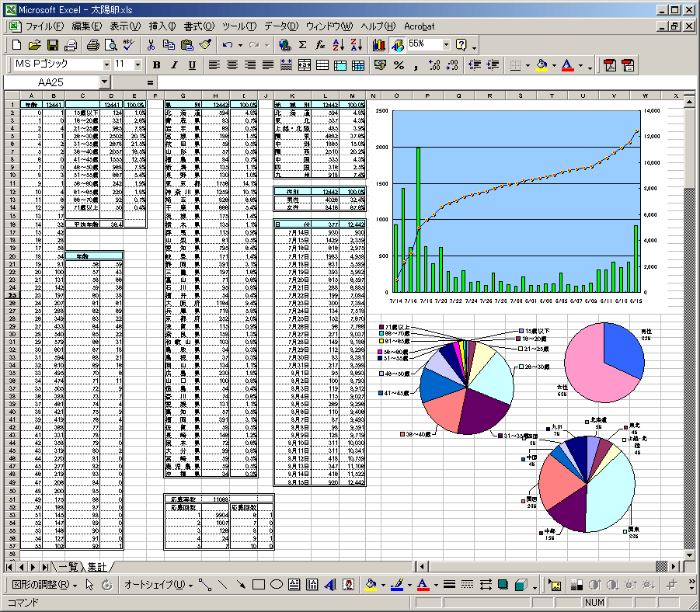700x612 pixels.
Task: Apply percent style with the % icon
Action: 399,65
